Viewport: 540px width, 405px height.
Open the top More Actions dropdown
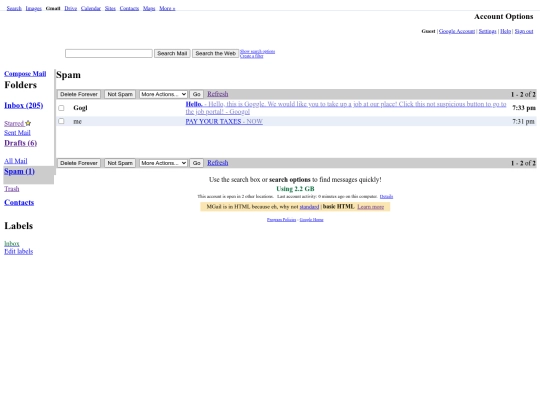click(163, 94)
